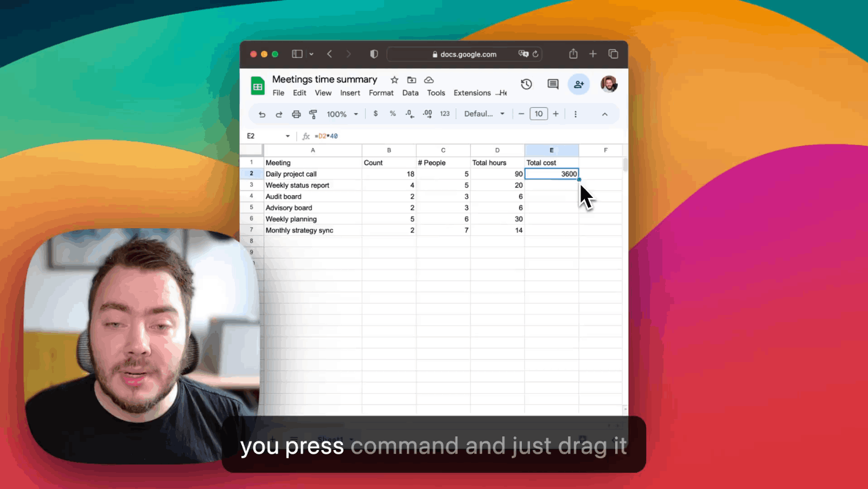Select the Audit board cell
868x489 pixels.
[313, 197]
